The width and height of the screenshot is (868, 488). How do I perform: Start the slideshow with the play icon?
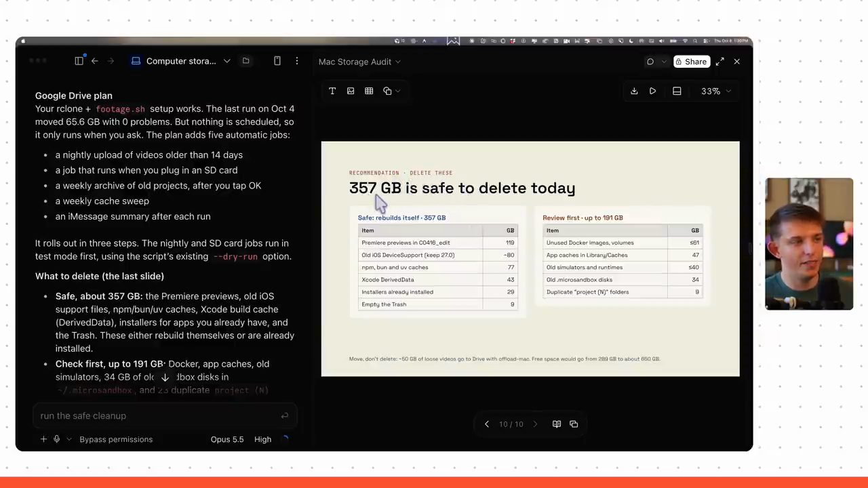[653, 91]
